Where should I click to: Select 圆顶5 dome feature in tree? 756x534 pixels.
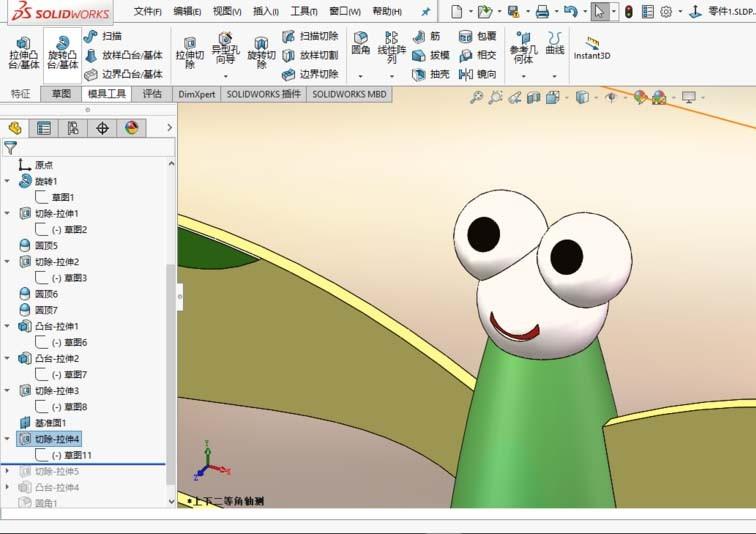(38, 245)
